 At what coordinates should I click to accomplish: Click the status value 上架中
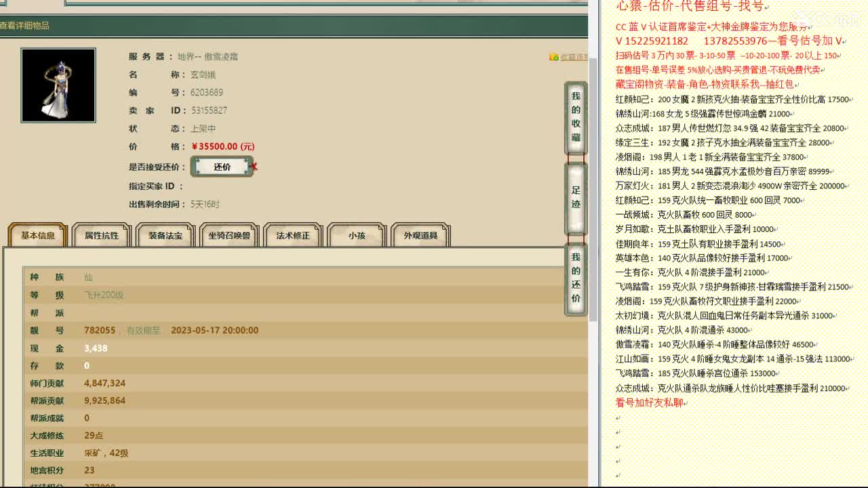[x=203, y=129]
